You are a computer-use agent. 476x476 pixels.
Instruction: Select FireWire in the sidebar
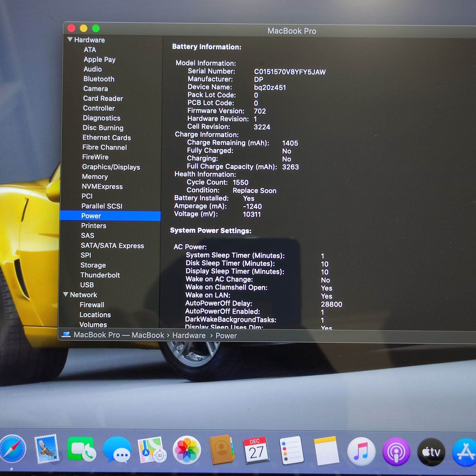(95, 157)
